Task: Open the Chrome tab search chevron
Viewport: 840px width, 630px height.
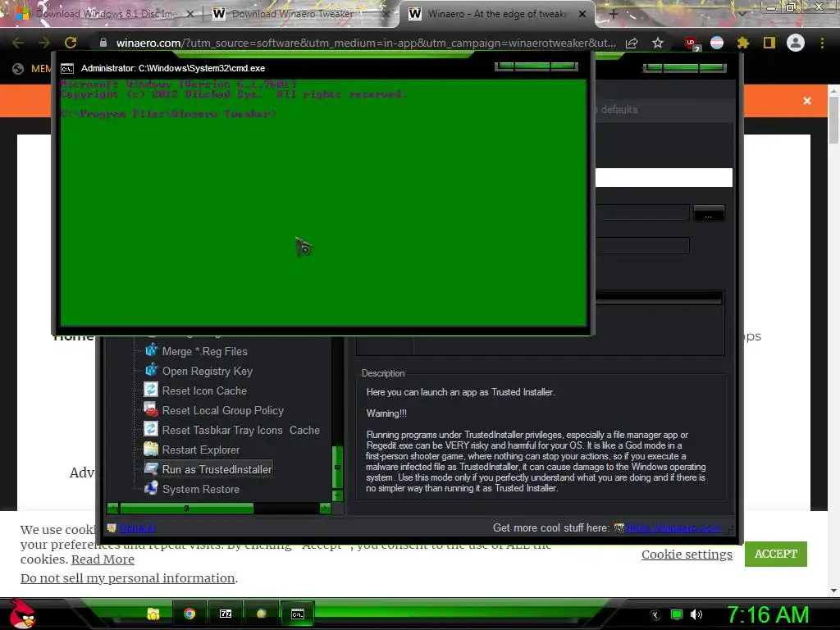Action: (742, 13)
